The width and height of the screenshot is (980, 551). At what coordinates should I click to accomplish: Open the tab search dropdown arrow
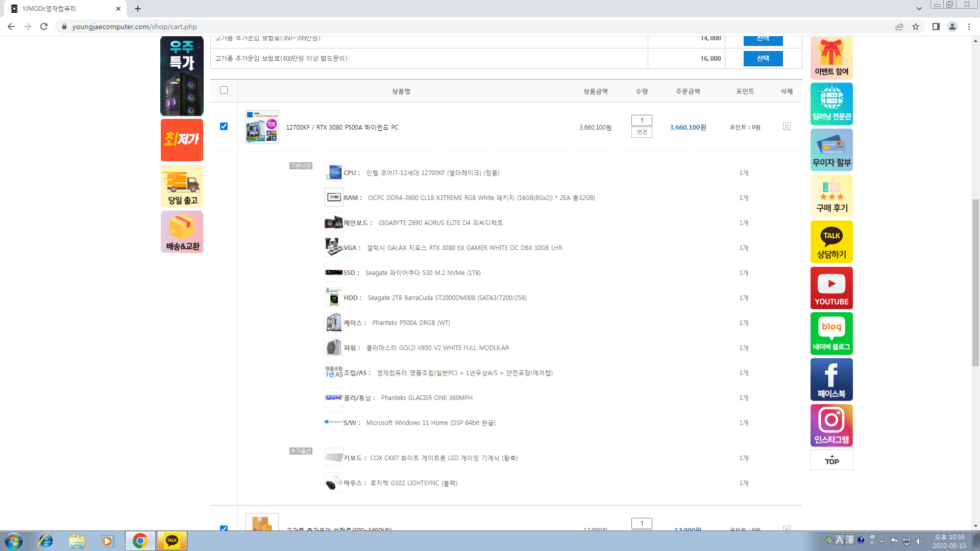pos(919,8)
